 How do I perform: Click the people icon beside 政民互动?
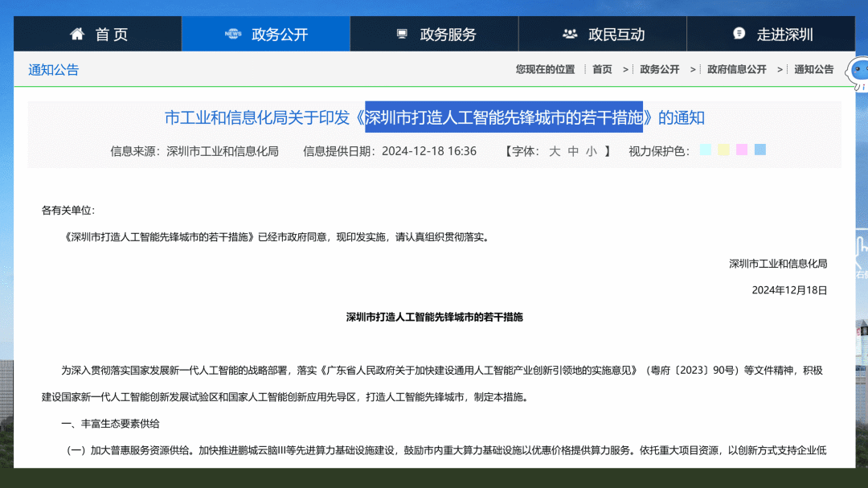click(570, 34)
